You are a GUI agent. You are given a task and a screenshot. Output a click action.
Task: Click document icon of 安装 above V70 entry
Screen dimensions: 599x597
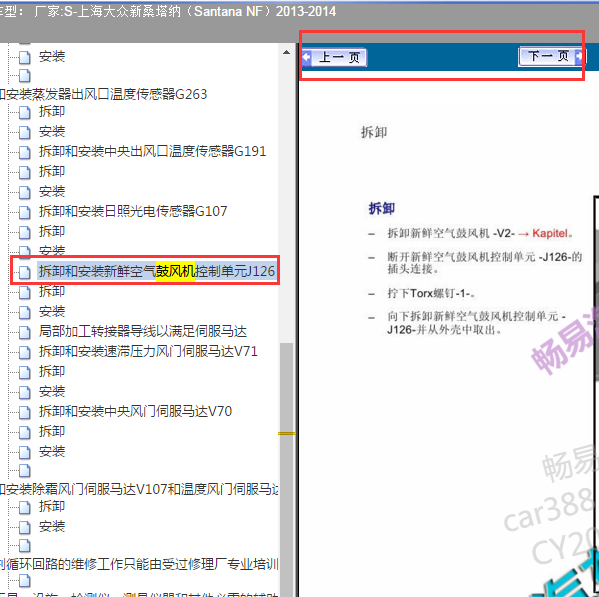coord(25,392)
